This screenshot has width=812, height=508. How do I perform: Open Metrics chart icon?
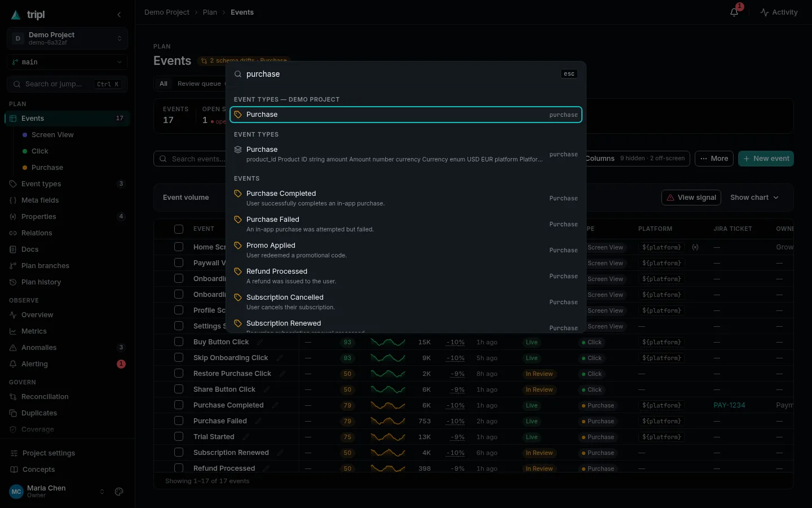click(13, 331)
